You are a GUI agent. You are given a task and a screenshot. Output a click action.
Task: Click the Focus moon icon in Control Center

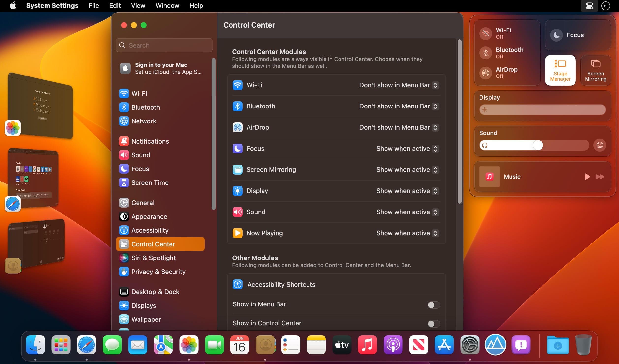[557, 34]
